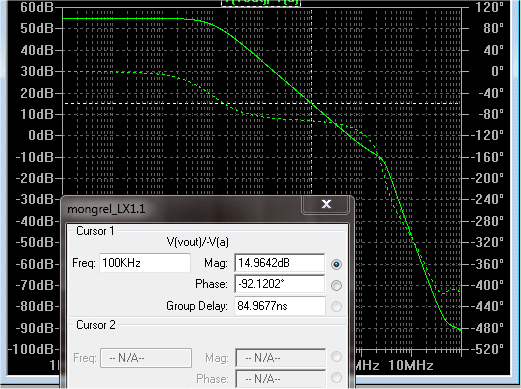Click the 30dB left axis label
This screenshot has width=521, height=389.
(x=37, y=71)
